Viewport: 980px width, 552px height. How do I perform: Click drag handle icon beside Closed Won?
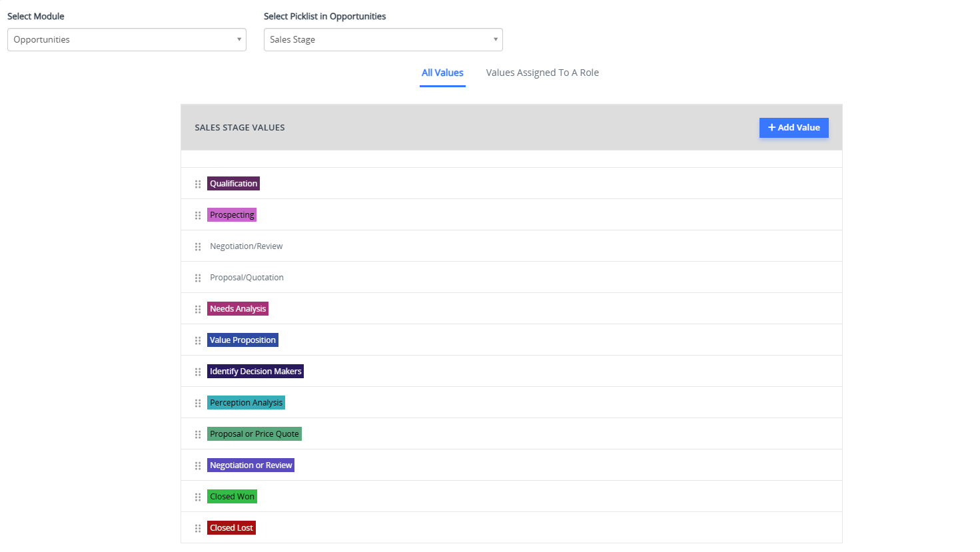point(198,497)
